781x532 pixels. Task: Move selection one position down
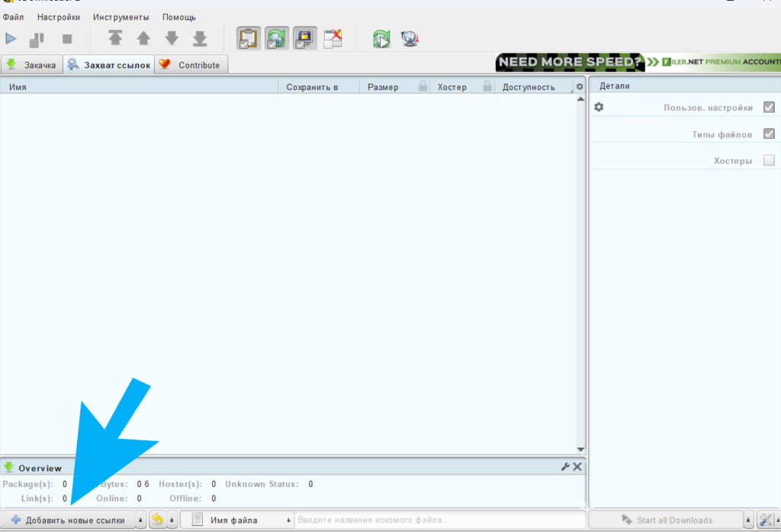click(x=172, y=38)
